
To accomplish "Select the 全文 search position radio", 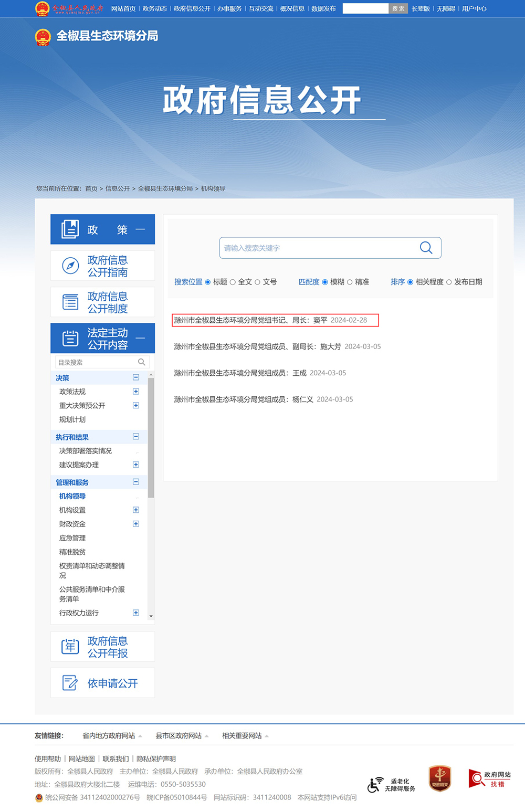I will pos(233,282).
